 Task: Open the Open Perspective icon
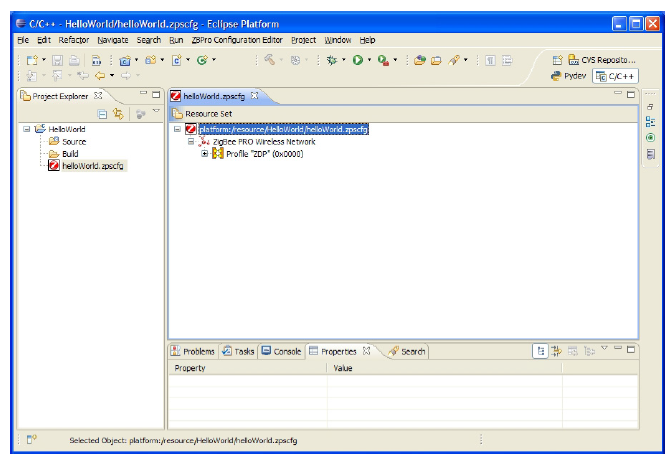coord(557,60)
